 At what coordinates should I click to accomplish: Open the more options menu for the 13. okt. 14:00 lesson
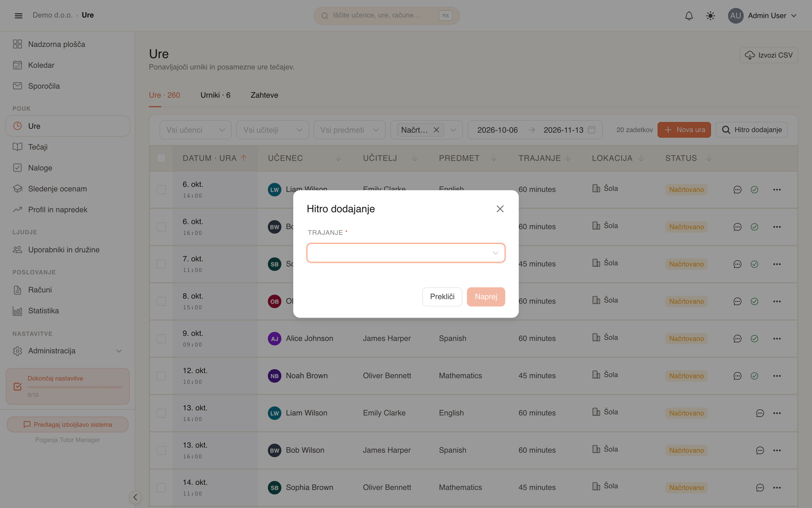point(777,413)
